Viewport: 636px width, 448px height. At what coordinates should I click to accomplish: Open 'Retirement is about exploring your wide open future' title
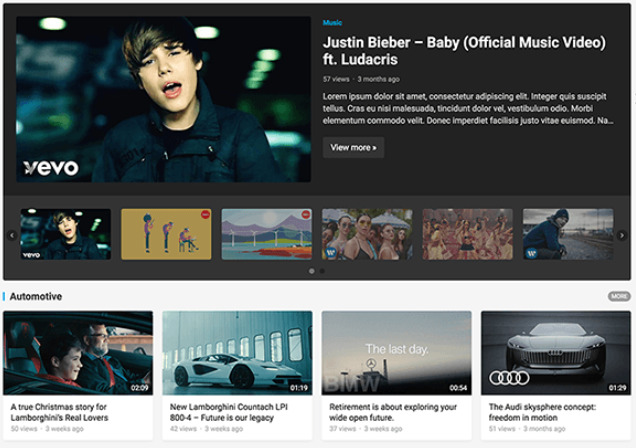click(x=393, y=412)
